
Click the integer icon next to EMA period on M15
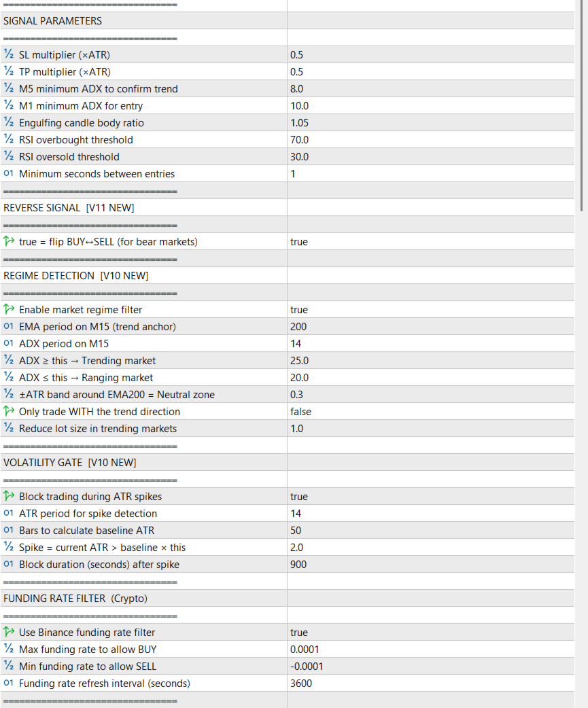click(9, 327)
